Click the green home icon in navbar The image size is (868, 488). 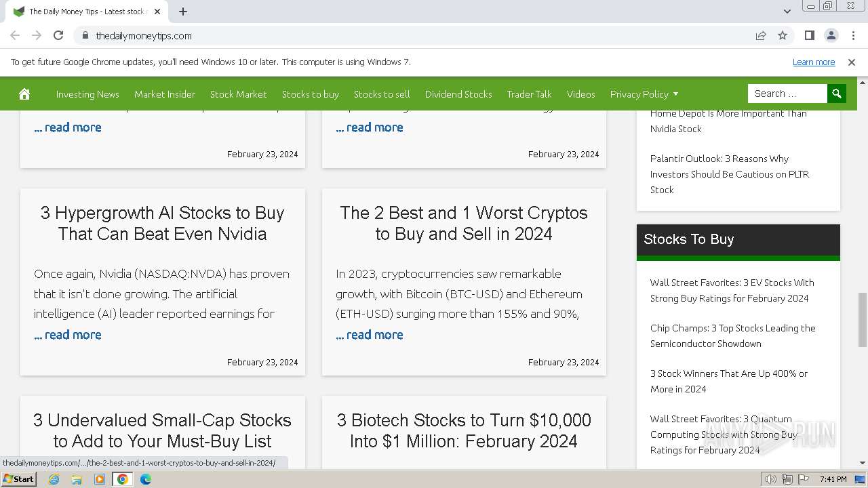pos(24,94)
